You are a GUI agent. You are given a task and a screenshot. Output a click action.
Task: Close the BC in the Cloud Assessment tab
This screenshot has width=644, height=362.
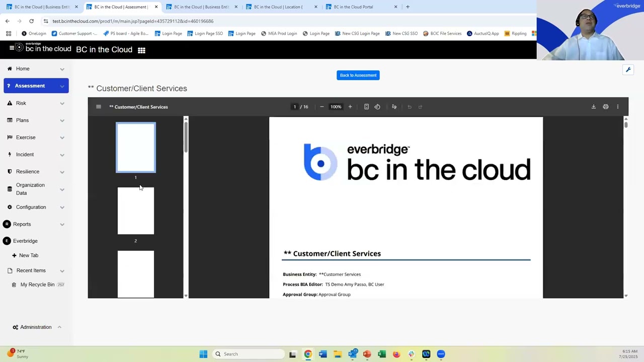156,7
